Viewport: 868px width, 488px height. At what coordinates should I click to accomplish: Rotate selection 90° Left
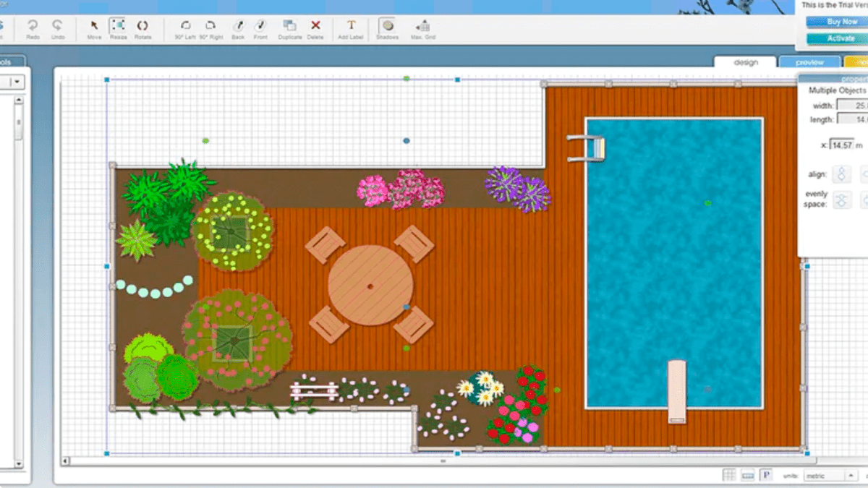[186, 28]
